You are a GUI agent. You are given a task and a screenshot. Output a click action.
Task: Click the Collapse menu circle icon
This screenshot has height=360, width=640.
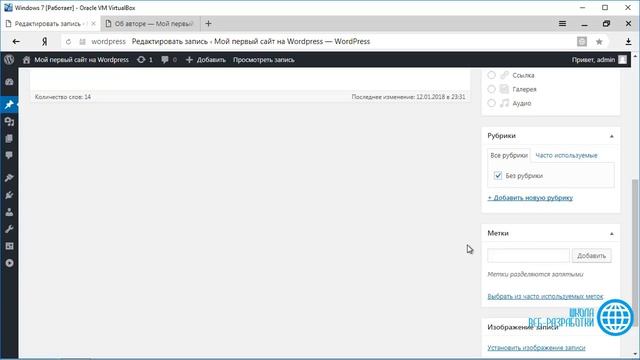coord(9,263)
